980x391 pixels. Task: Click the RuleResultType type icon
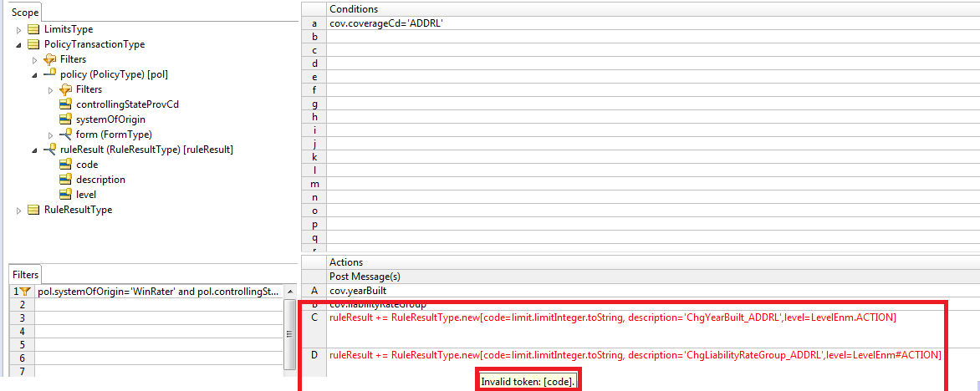(x=33, y=210)
